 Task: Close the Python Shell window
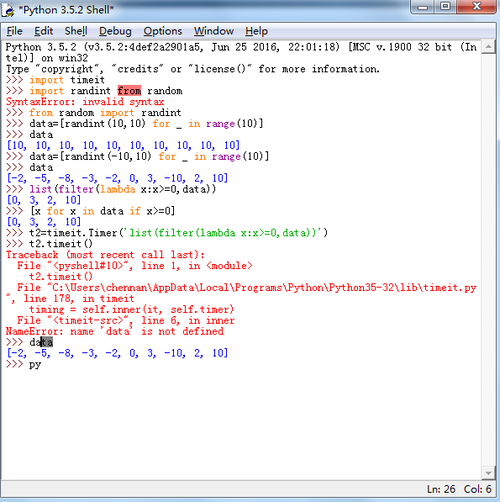pyautogui.click(x=477, y=7)
